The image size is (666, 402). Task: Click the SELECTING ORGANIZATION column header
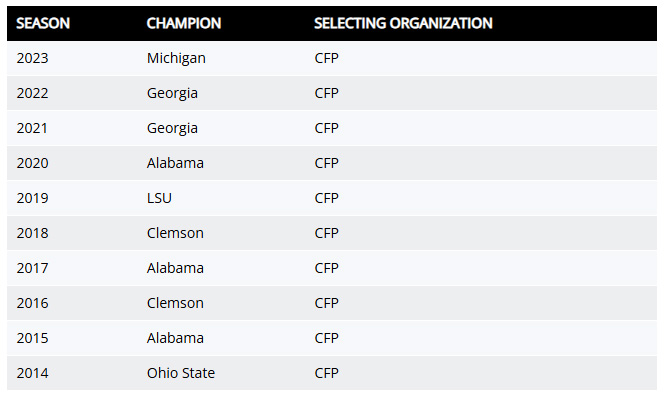pos(403,23)
